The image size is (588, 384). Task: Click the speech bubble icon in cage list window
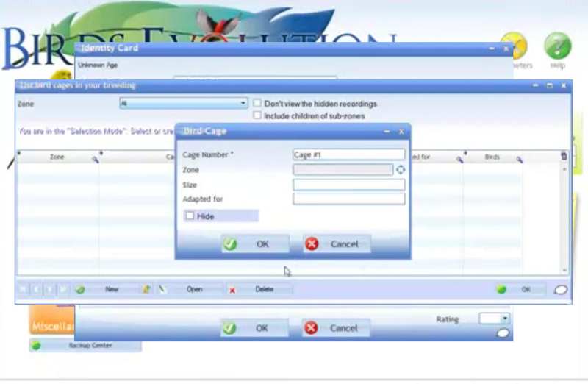561,290
